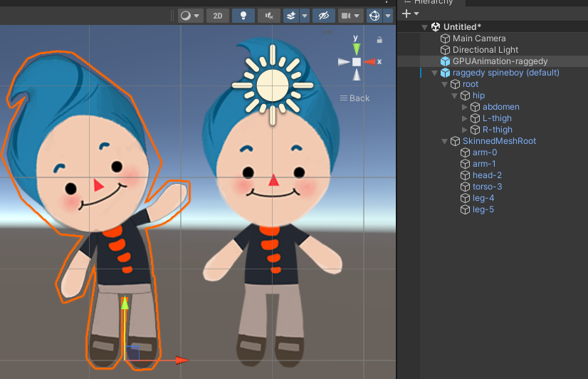Image resolution: width=588 pixels, height=379 pixels.
Task: Click the red X axis cone on gizmo
Action: coord(370,62)
